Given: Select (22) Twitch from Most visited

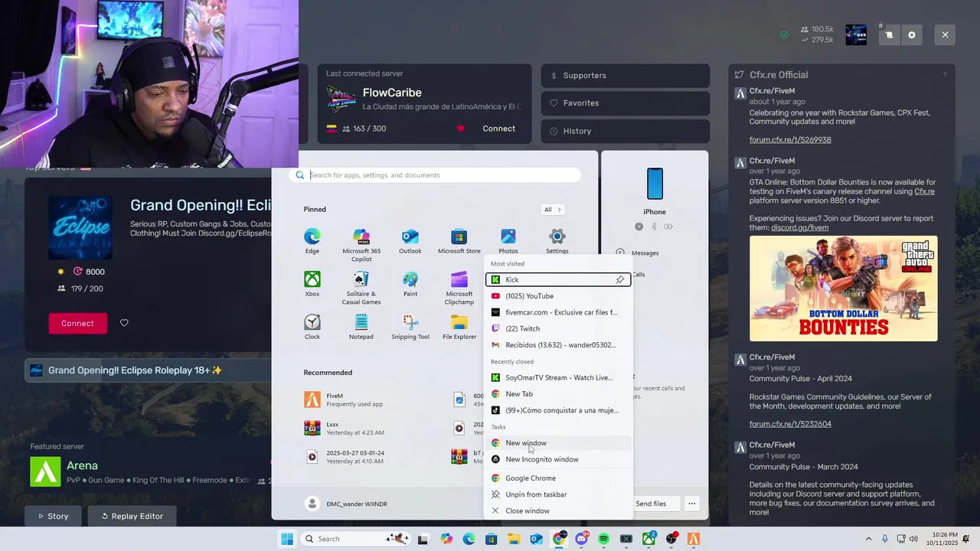Looking at the screenshot, I should point(558,328).
